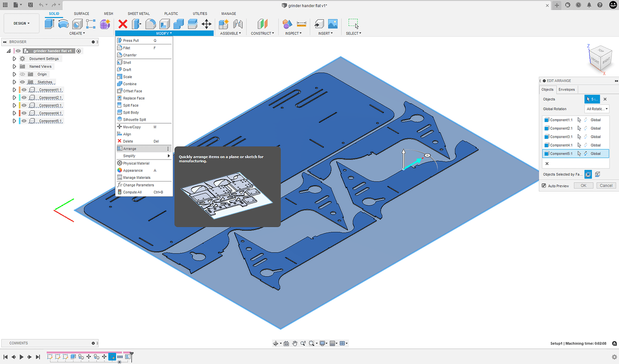Open the Simplify submenu
Viewport: 619px width, 364px height.
coord(130,156)
